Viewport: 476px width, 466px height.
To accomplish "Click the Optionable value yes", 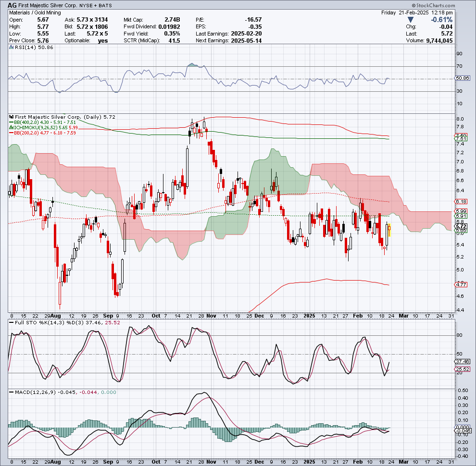I will (x=103, y=41).
